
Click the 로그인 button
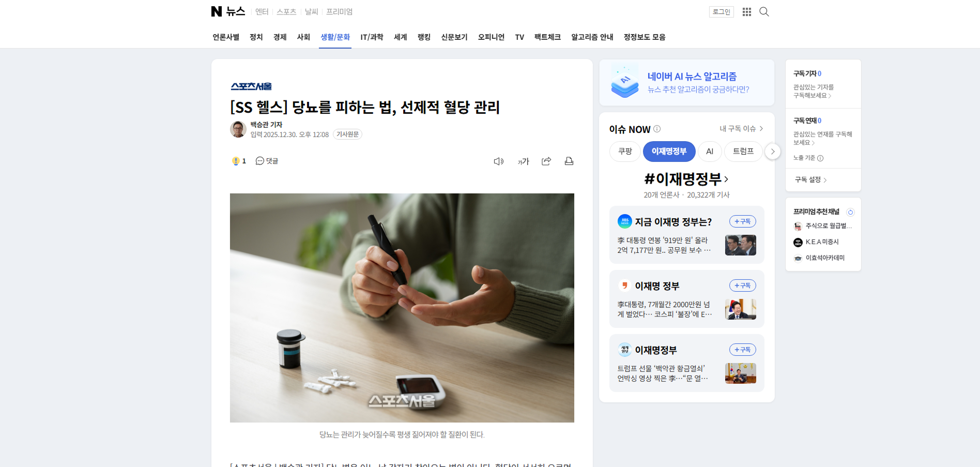(721, 12)
